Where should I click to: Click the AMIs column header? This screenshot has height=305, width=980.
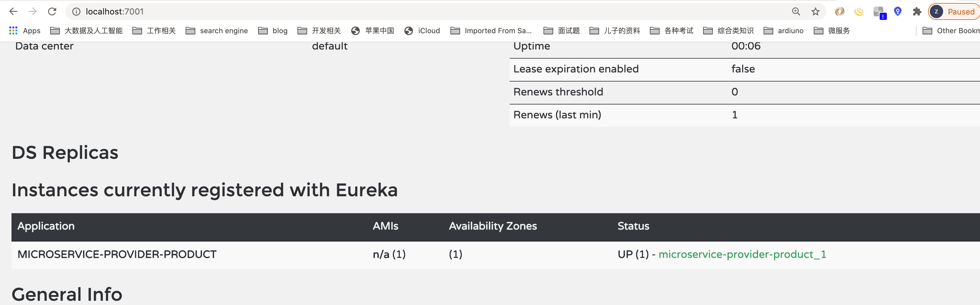[x=385, y=226]
